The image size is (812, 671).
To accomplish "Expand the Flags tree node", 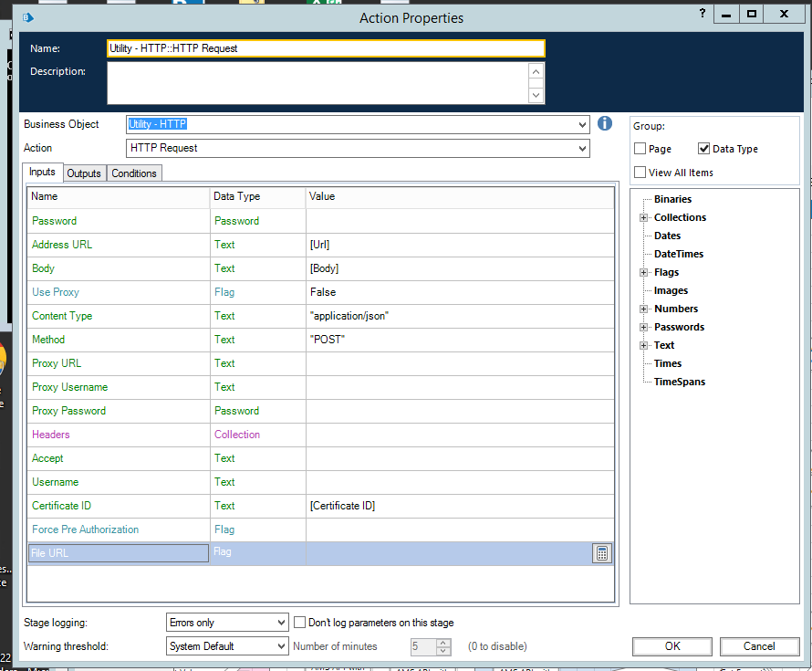I will click(x=643, y=273).
